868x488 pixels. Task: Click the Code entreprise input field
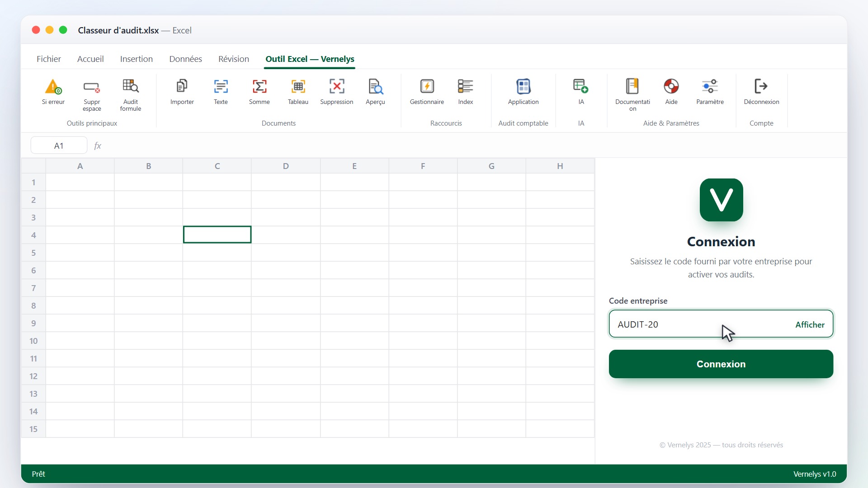721,324
